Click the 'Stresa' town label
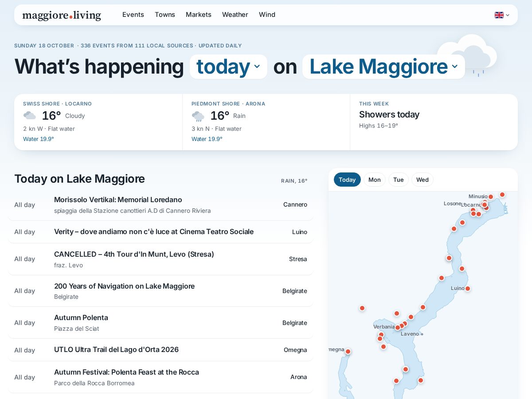The width and height of the screenshot is (532, 399). pyautogui.click(x=298, y=259)
